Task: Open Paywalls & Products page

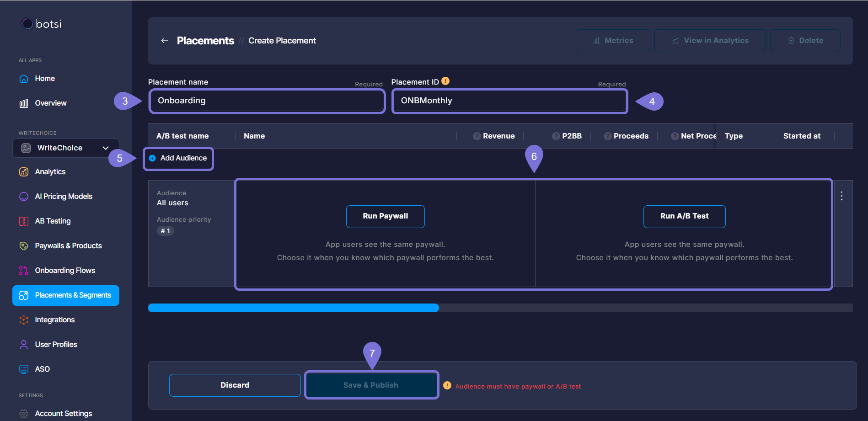Action: [x=68, y=246]
